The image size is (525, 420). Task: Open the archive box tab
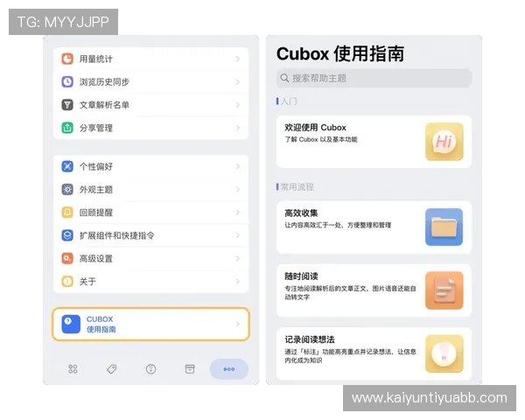[x=190, y=369]
